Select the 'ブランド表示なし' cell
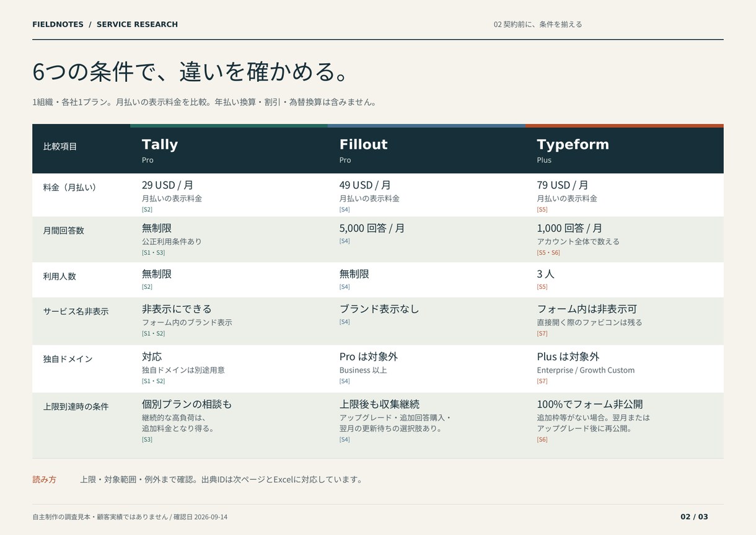 pyautogui.click(x=379, y=309)
